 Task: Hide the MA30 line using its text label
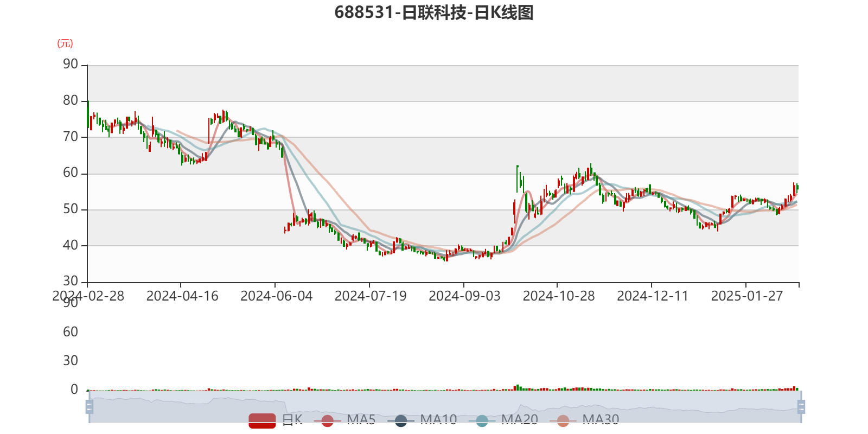tap(601, 419)
